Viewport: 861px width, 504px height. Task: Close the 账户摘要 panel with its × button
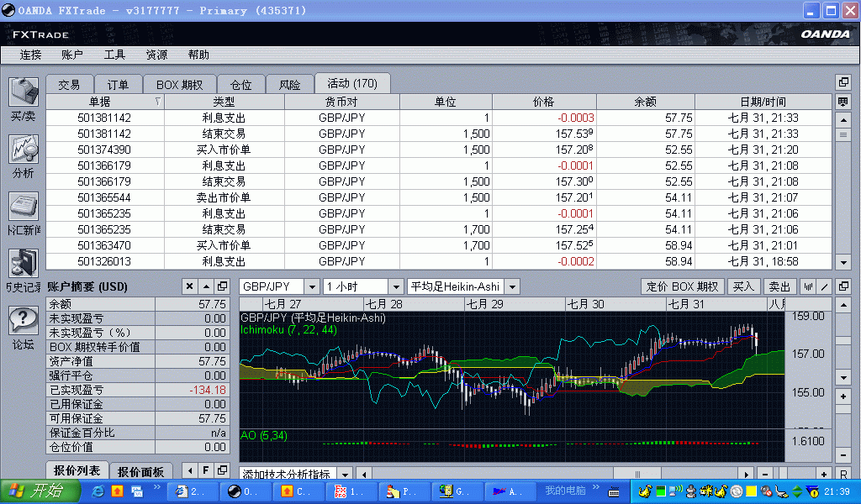tap(190, 286)
